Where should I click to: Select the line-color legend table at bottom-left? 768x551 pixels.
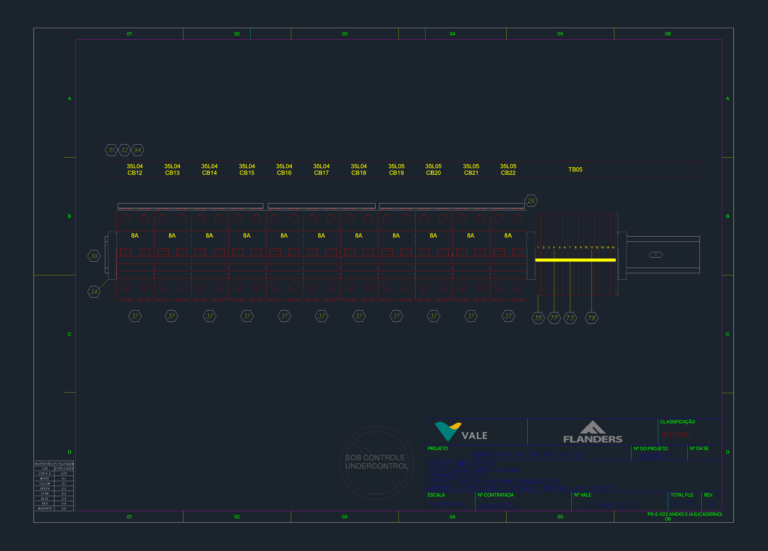click(x=54, y=486)
